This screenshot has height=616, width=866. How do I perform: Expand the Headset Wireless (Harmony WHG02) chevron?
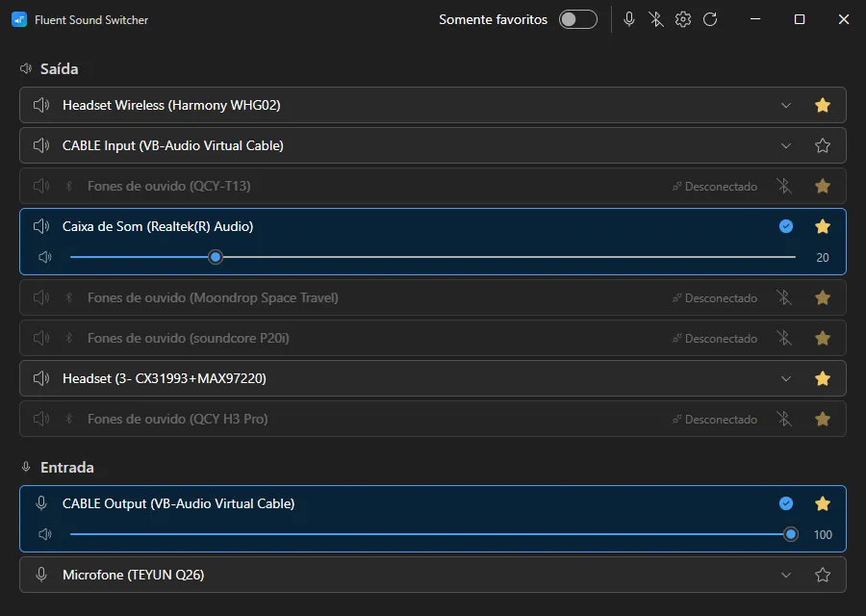786,106
